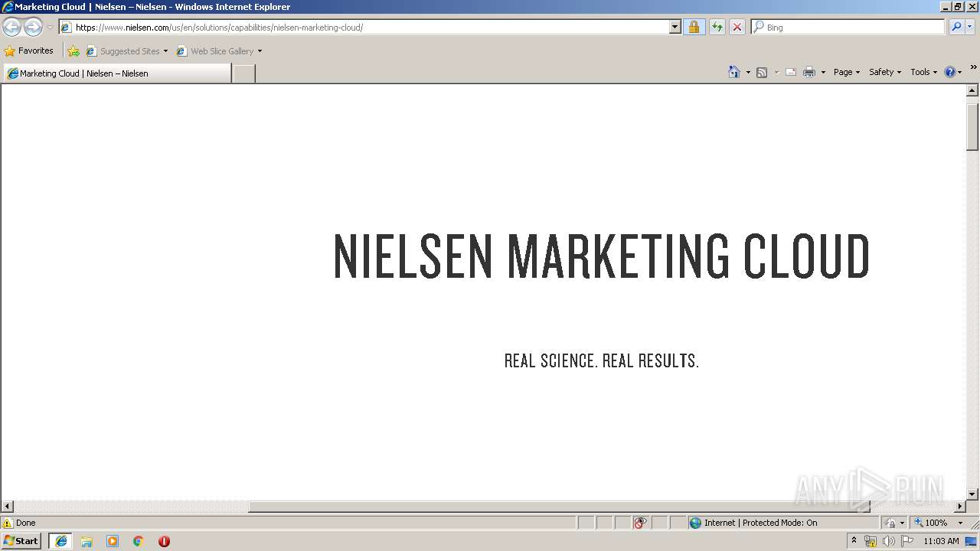Add page to Favorites bar icon
The width and height of the screenshot is (980, 551).
[x=73, y=51]
